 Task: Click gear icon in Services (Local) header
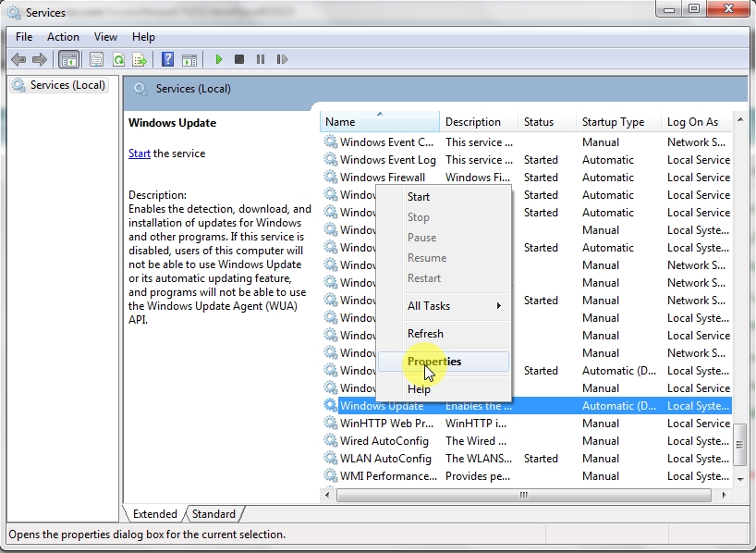[x=140, y=89]
